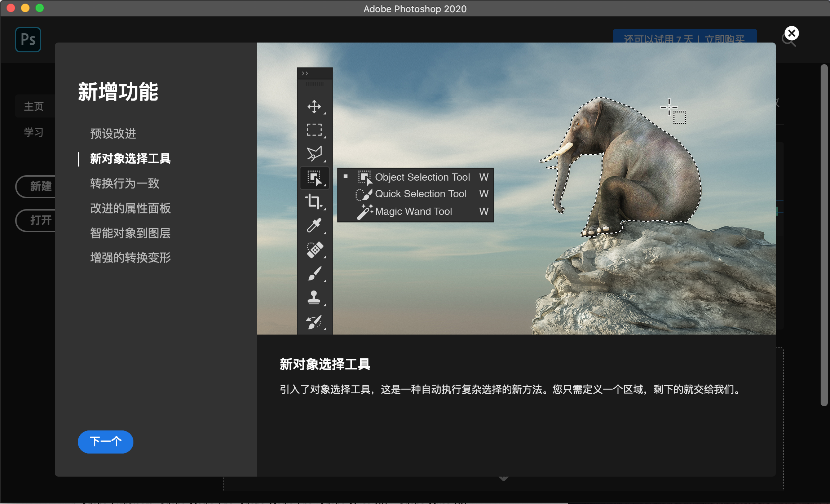The image size is (830, 504).
Task: Click the Eyedropper tool icon
Action: (x=314, y=225)
